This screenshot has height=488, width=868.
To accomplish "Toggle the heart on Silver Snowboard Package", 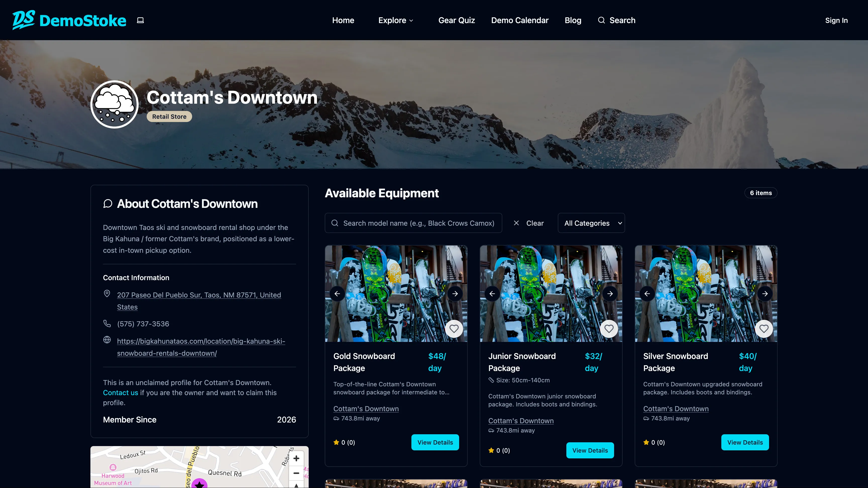I will point(764,329).
